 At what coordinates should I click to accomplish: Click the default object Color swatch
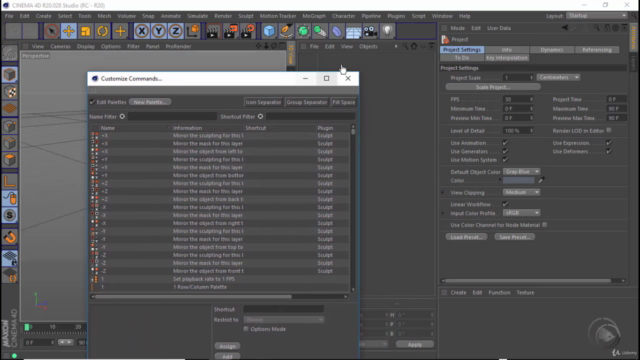[x=518, y=180]
